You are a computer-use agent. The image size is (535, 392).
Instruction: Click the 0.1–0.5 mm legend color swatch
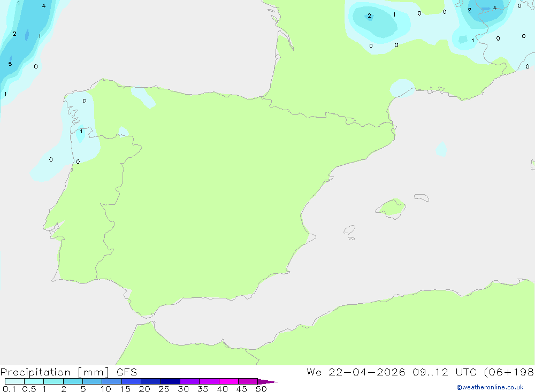(x=14, y=381)
